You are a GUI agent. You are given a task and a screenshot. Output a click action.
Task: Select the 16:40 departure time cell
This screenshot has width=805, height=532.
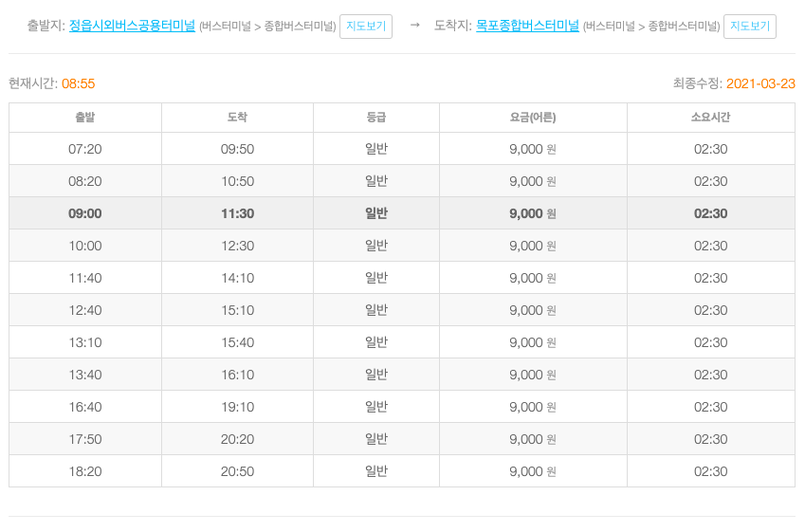tap(85, 407)
